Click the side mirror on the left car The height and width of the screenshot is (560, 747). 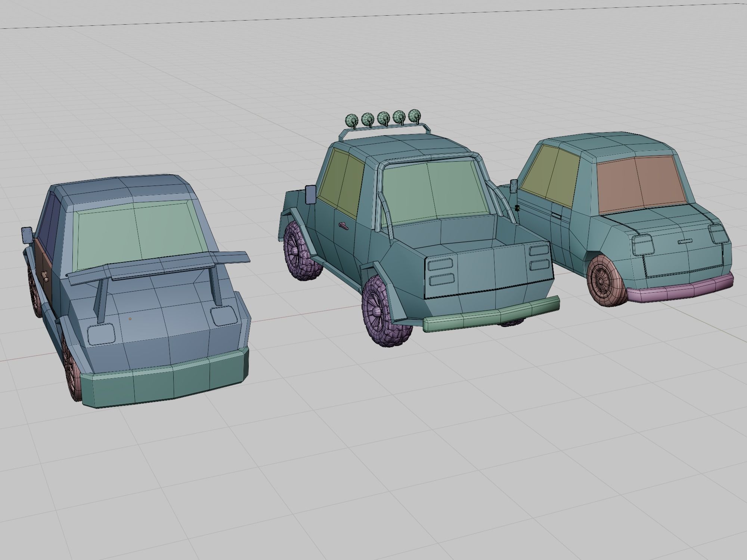28,235
